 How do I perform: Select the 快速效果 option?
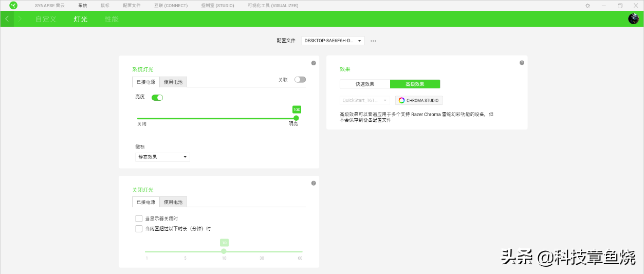365,84
